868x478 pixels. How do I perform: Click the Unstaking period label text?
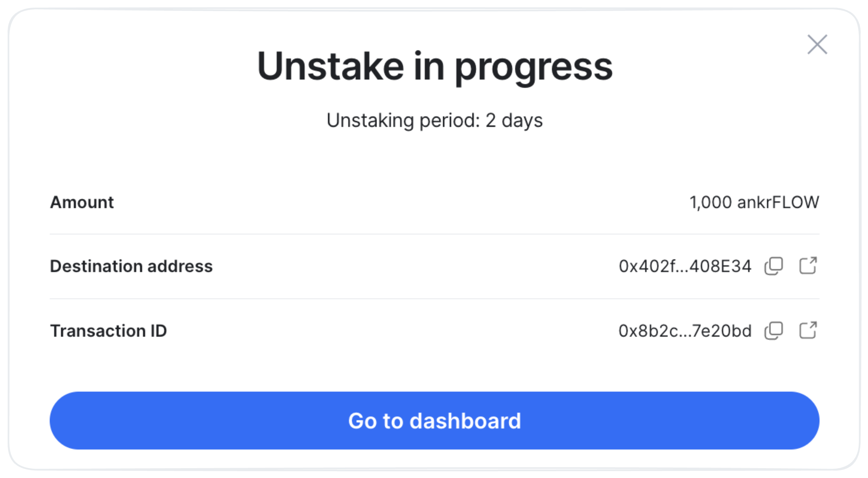click(x=403, y=120)
